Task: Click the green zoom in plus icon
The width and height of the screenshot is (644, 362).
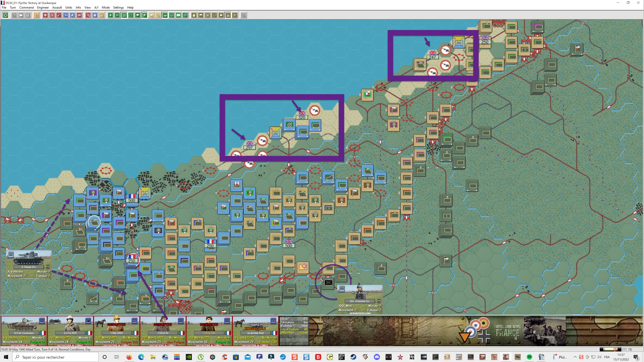Action: 110,15
